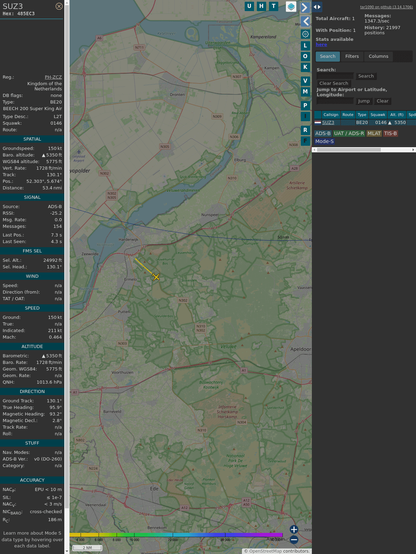Toggle the T map button
The width and height of the screenshot is (416, 554).
point(273,6)
